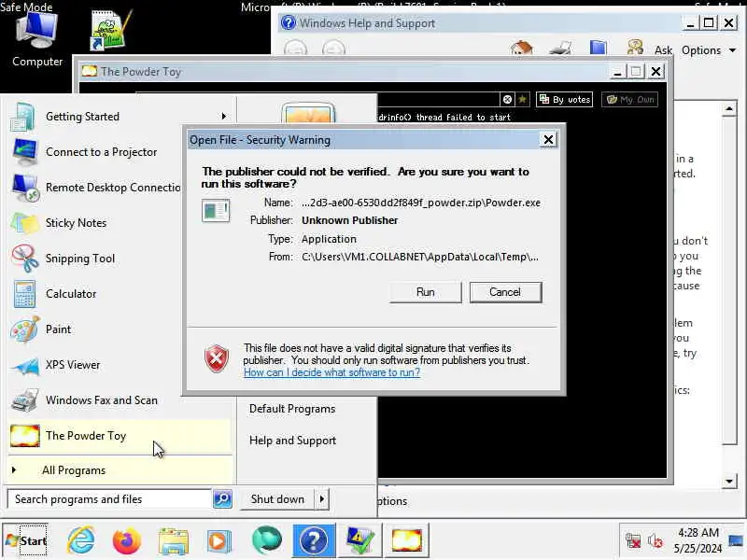The image size is (747, 560).
Task: Click the Calculator icon in Start menu
Action: point(25,294)
